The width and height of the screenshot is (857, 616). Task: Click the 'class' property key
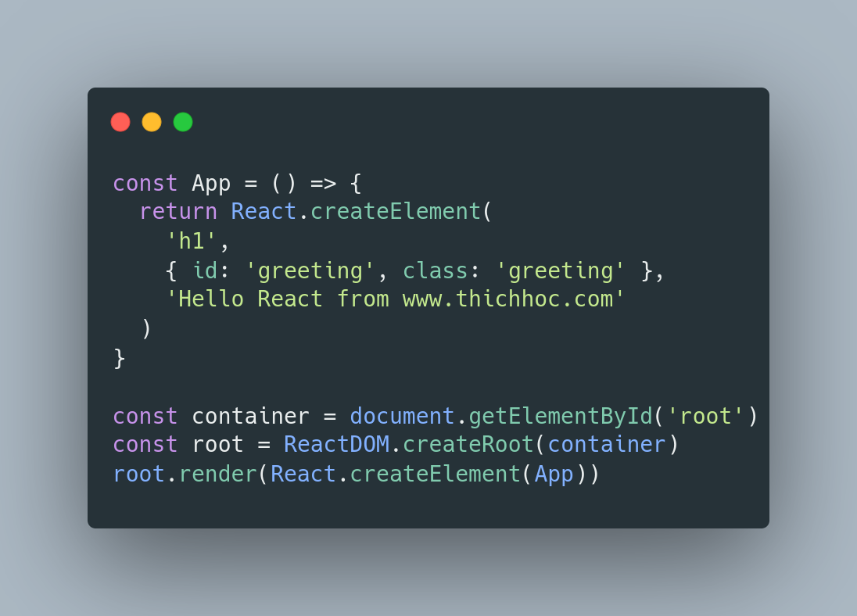coord(435,270)
